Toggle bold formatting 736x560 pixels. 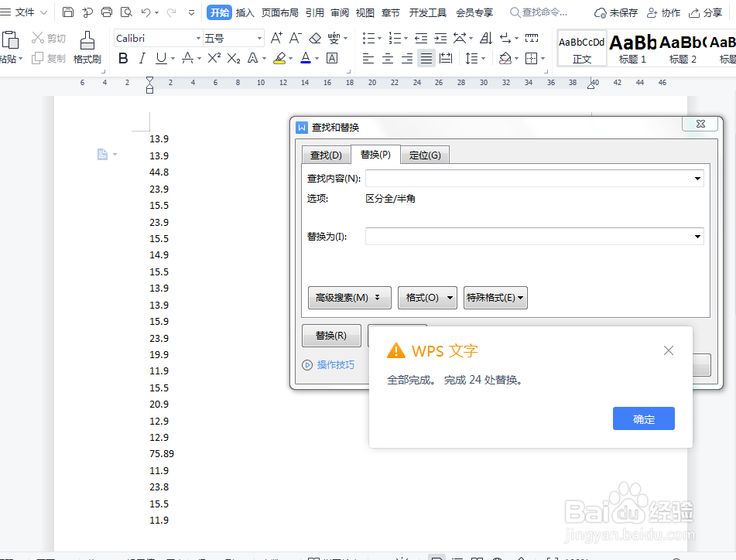pyautogui.click(x=123, y=58)
